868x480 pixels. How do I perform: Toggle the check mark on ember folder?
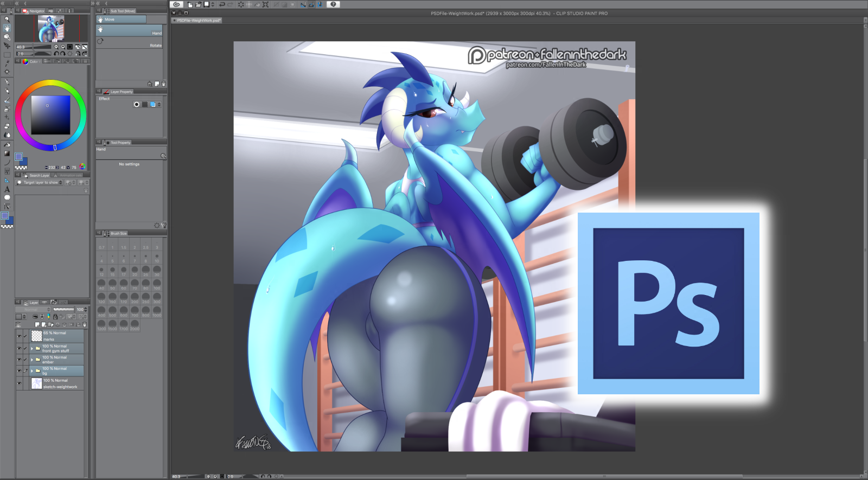click(x=25, y=360)
